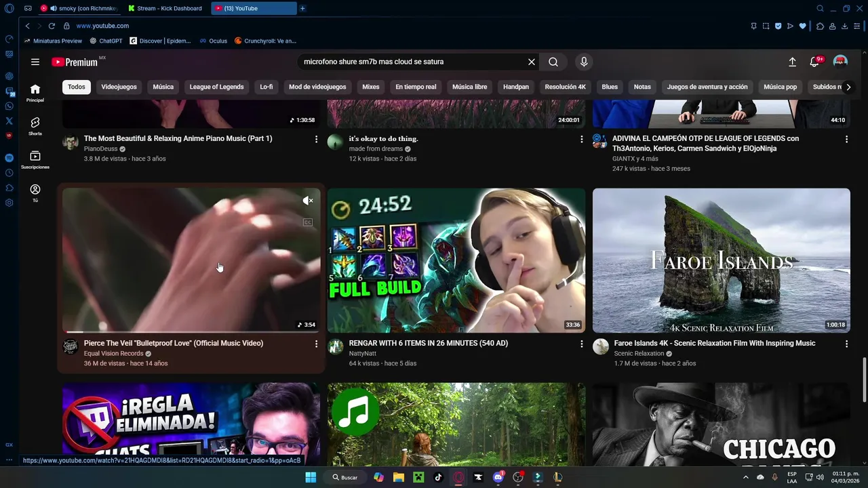Screen dimensions: 868x488
Task: Open the Opera sidebar settings gear
Action: [x=9, y=203]
